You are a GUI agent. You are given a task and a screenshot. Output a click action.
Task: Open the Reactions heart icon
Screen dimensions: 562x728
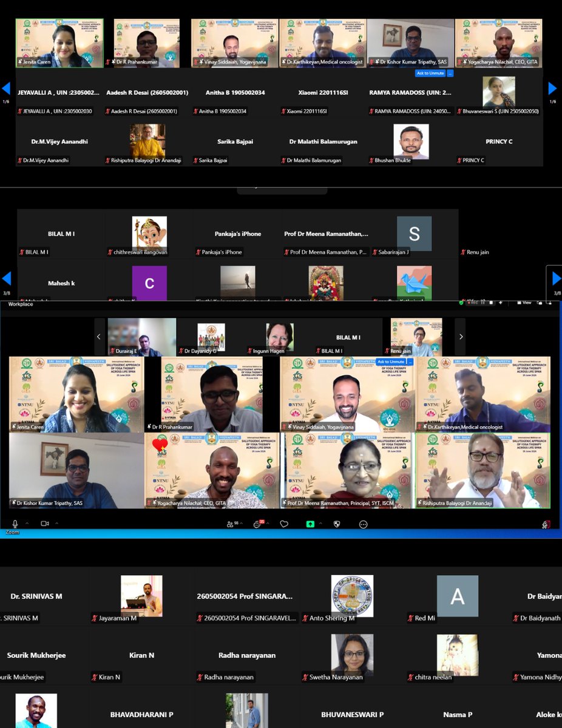(284, 524)
